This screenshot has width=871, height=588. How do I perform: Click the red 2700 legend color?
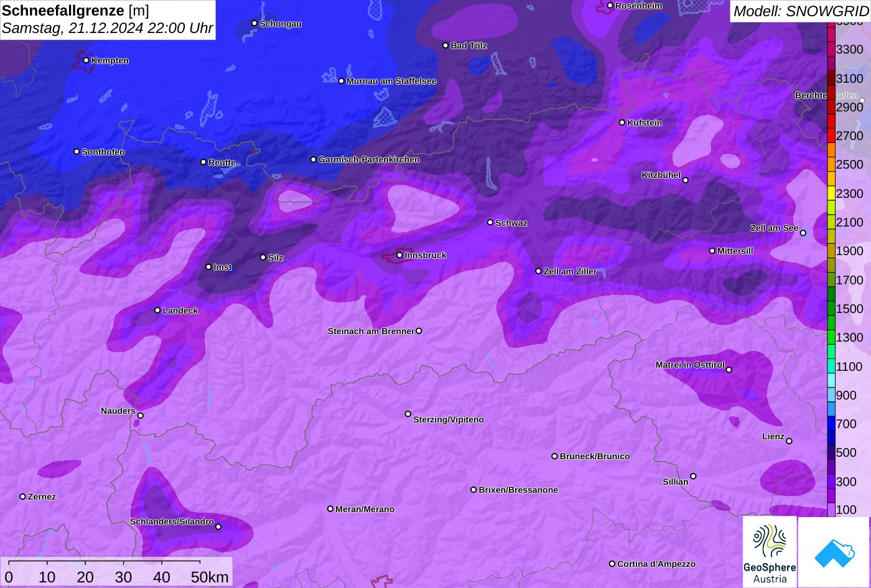point(831,136)
